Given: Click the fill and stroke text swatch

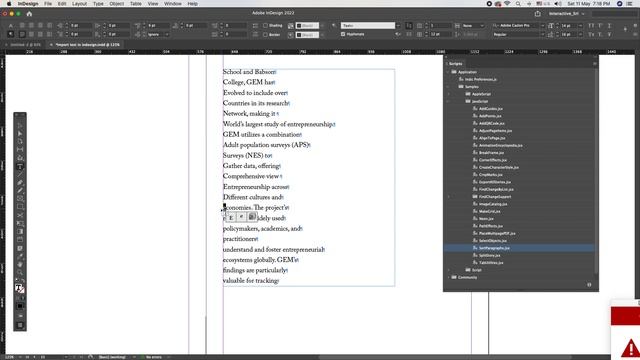Looking at the screenshot, I should pos(19,288).
